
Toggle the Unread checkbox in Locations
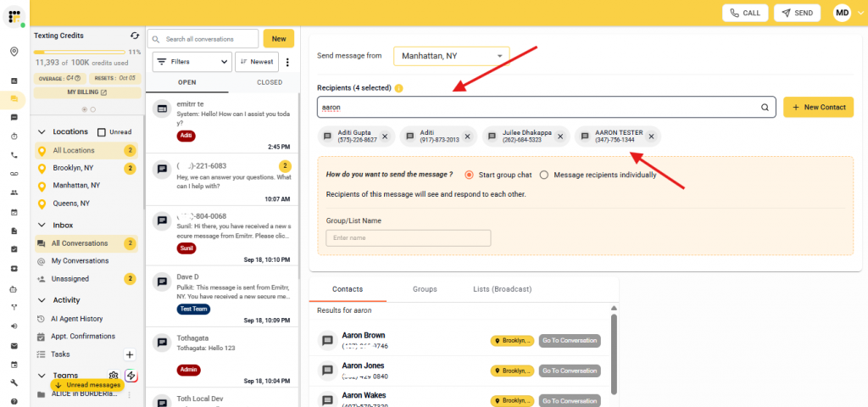pyautogui.click(x=103, y=132)
